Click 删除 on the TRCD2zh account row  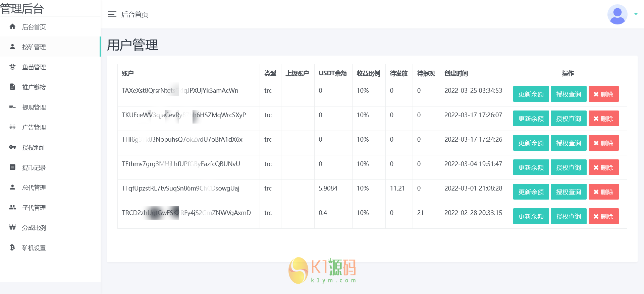[604, 216]
